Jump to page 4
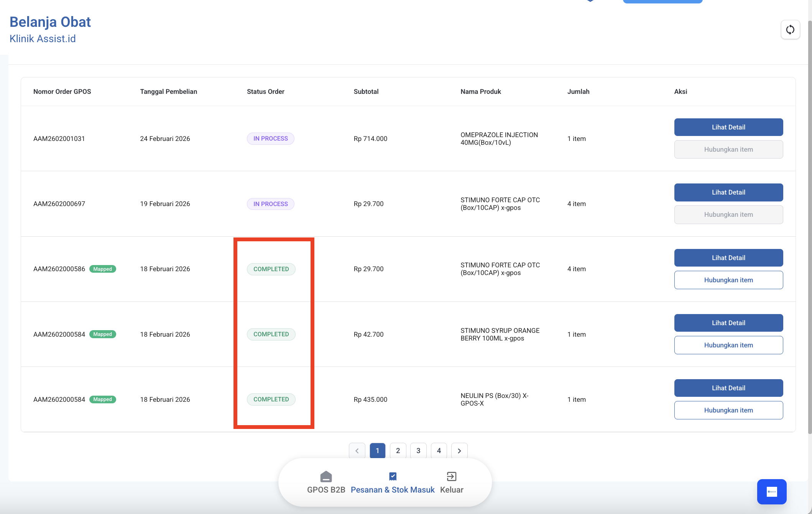 [439, 451]
